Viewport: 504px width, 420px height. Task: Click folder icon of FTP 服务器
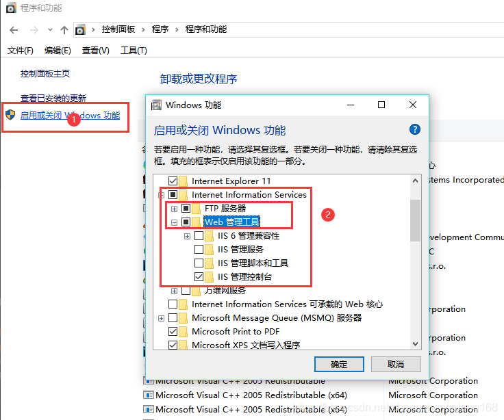pos(196,209)
